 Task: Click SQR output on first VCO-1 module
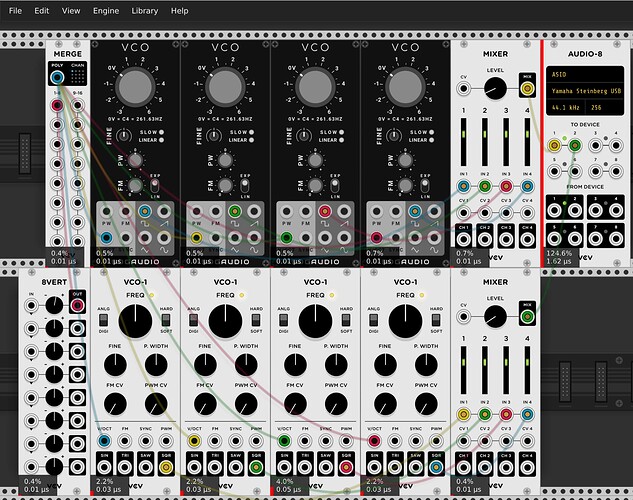(166, 468)
